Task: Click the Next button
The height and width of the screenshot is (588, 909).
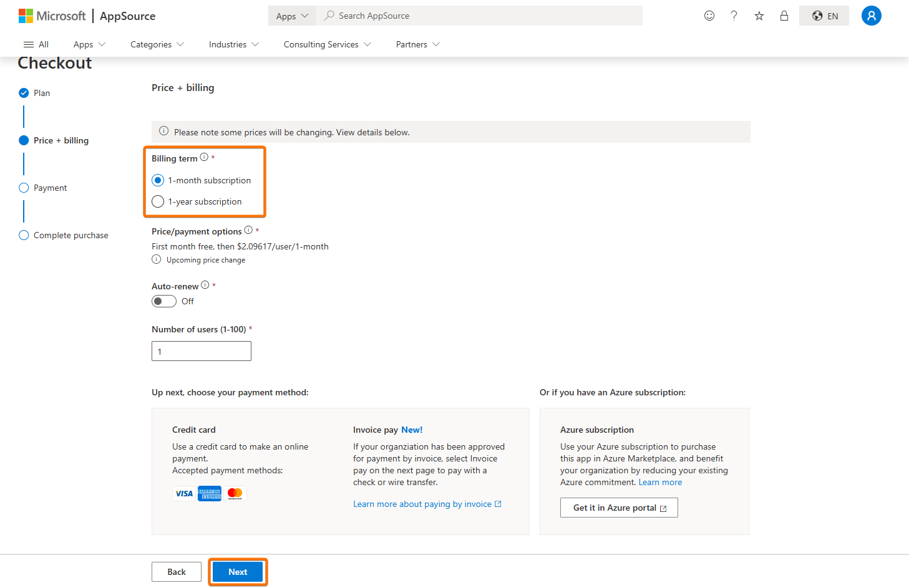Action: 238,572
